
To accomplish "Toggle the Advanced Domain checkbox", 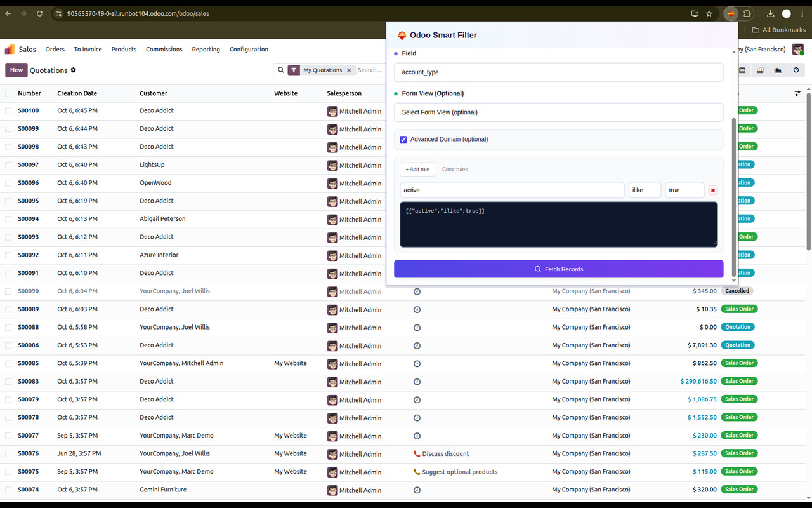I will click(403, 139).
